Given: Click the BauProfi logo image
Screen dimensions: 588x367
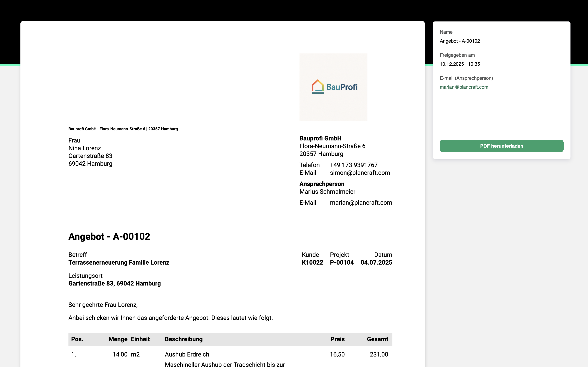Looking at the screenshot, I should tap(333, 87).
